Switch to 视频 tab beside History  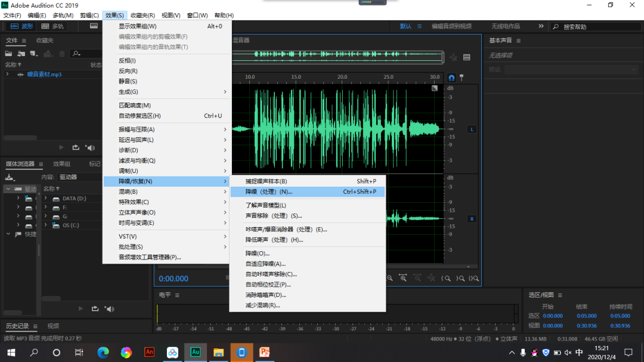(x=53, y=326)
